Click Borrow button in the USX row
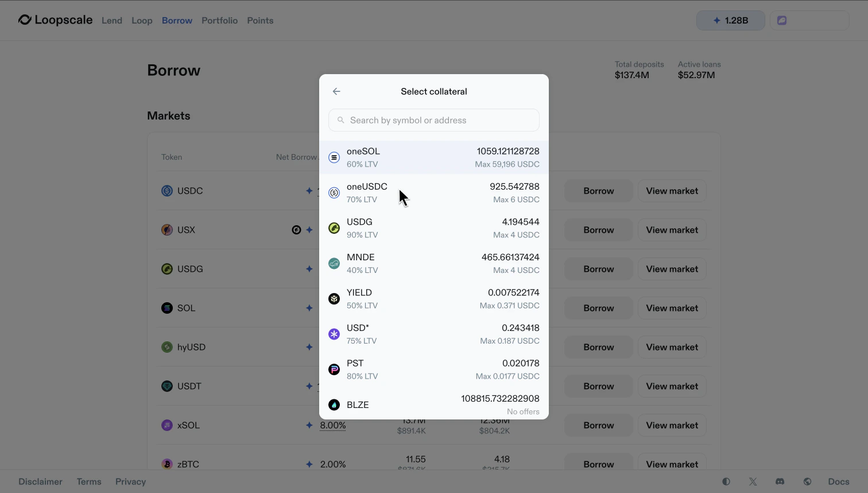Image resolution: width=868 pixels, height=493 pixels. click(x=599, y=230)
